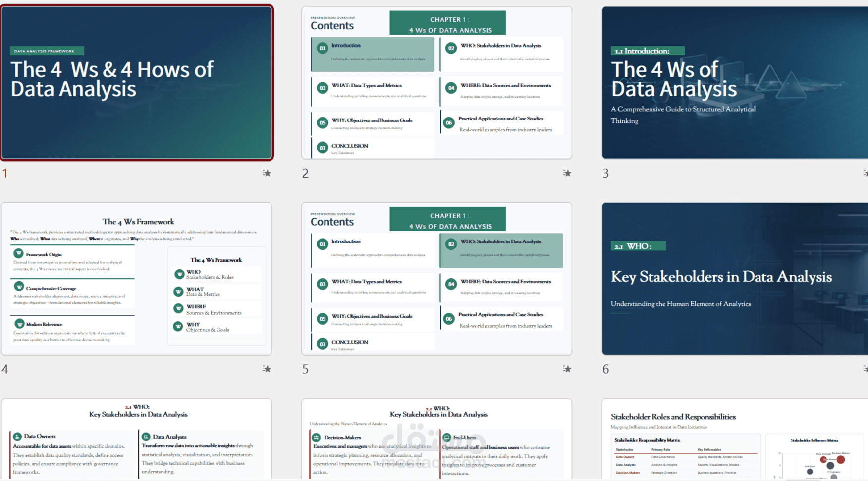Select slide 3 '1.1 Introduction' thumbnail

[735, 83]
